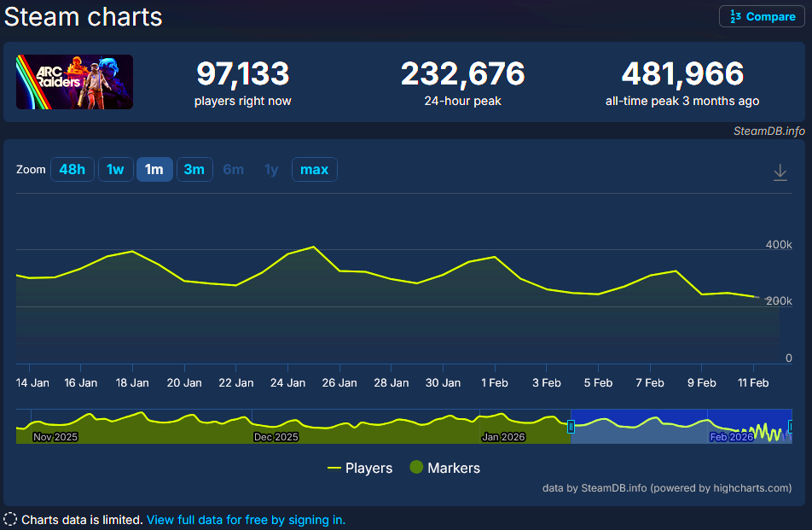The width and height of the screenshot is (812, 530).
Task: Click the 200k y-axis label
Action: (779, 301)
